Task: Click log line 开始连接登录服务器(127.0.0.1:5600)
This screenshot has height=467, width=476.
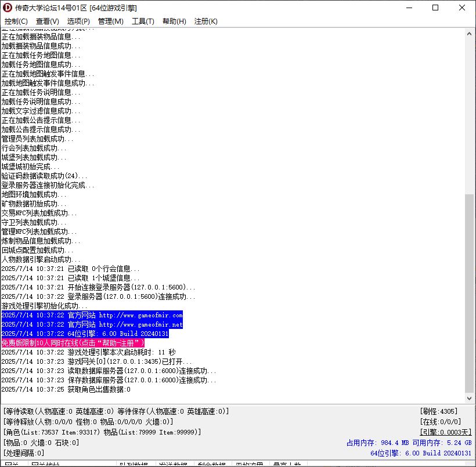Action: (98, 287)
